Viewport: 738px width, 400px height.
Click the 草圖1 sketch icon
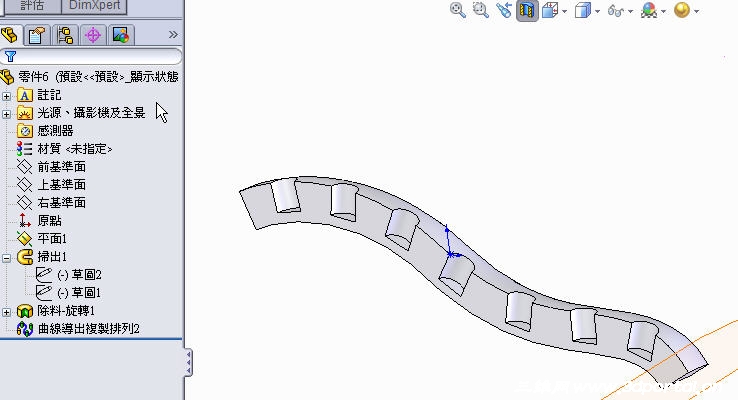coord(44,292)
